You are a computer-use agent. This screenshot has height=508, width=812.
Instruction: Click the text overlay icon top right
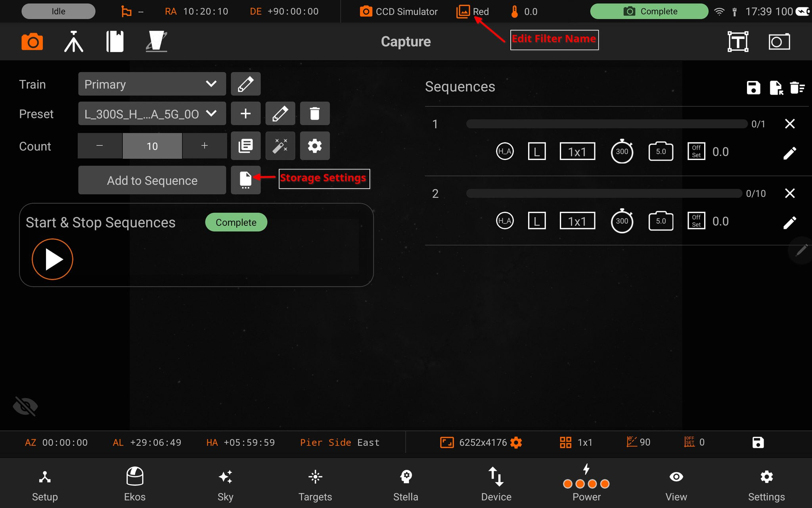738,42
